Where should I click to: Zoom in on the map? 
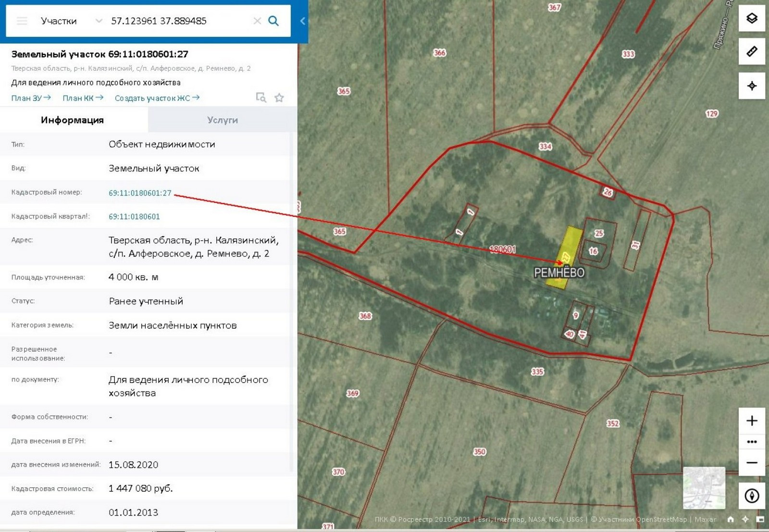point(752,421)
